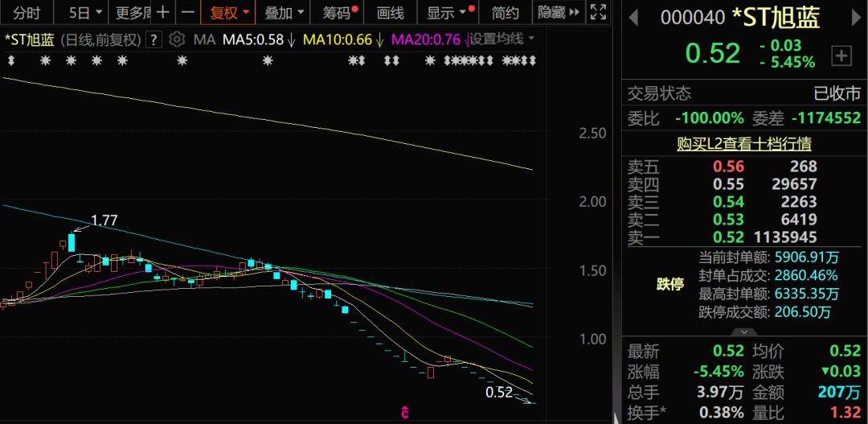Add stock to watchlist with plus box
This screenshot has width=868, height=424.
coord(841,56)
